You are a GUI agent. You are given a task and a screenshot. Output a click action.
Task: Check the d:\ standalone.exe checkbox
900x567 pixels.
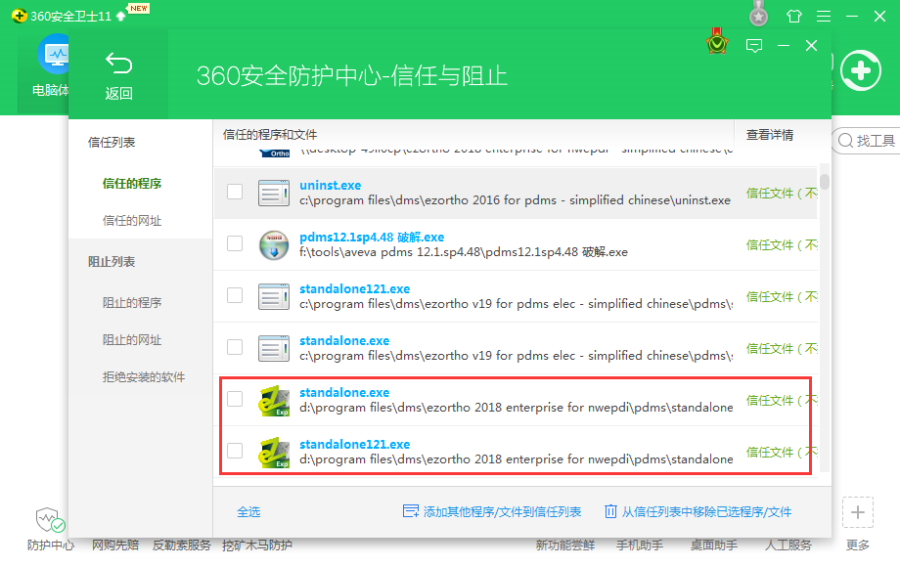(x=235, y=399)
